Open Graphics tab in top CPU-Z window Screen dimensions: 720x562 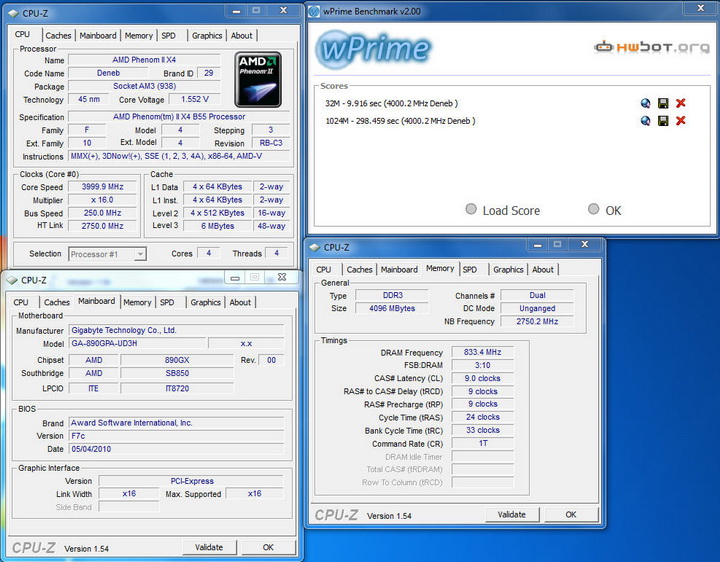tap(207, 35)
